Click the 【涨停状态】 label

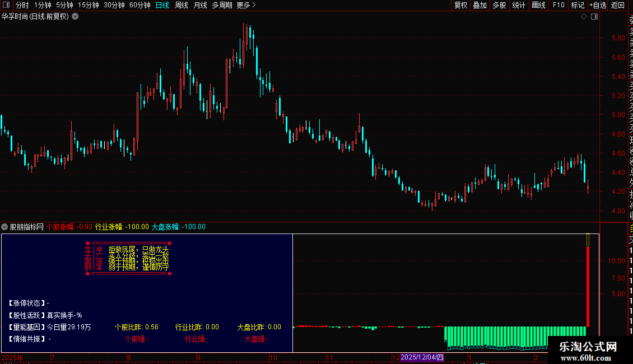[x=26, y=303]
